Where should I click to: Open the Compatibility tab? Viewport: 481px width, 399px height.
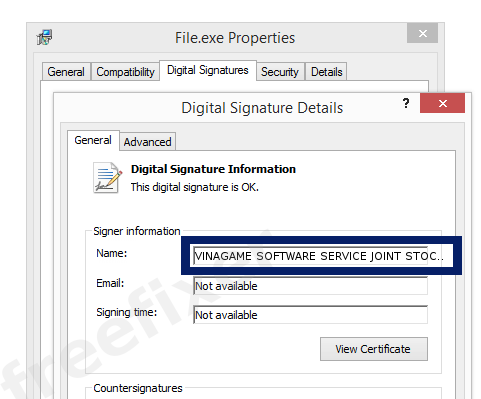[125, 72]
